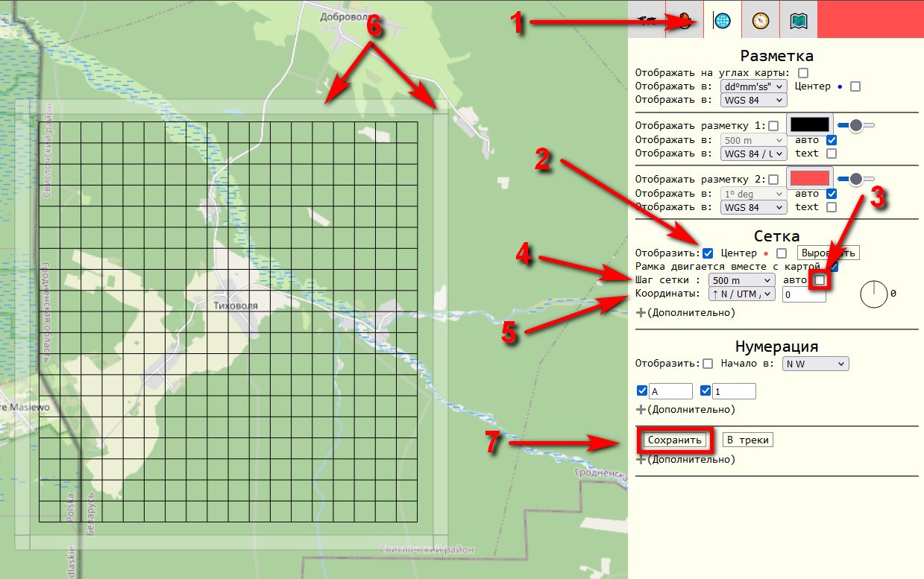The image size is (924, 579).
Task: Click the Сетка section heading
Action: 776,236
